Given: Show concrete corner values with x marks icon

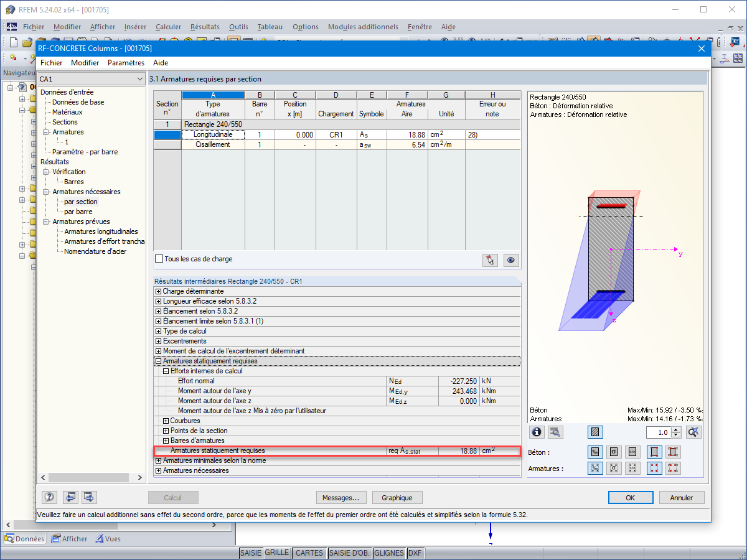Looking at the screenshot, I should tap(673, 452).
